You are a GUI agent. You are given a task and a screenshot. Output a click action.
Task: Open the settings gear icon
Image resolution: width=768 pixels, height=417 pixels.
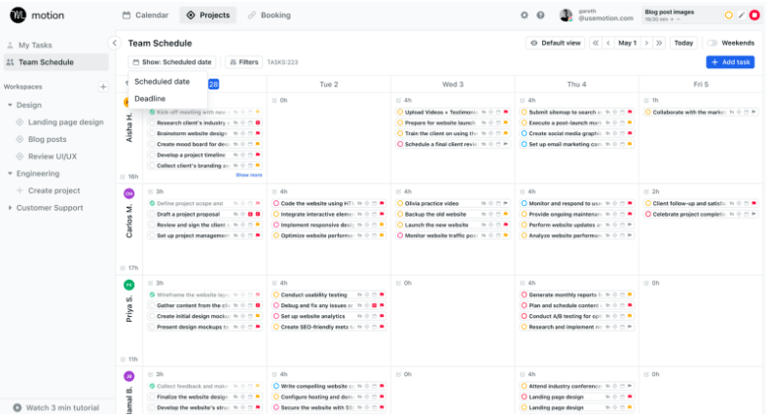point(524,15)
